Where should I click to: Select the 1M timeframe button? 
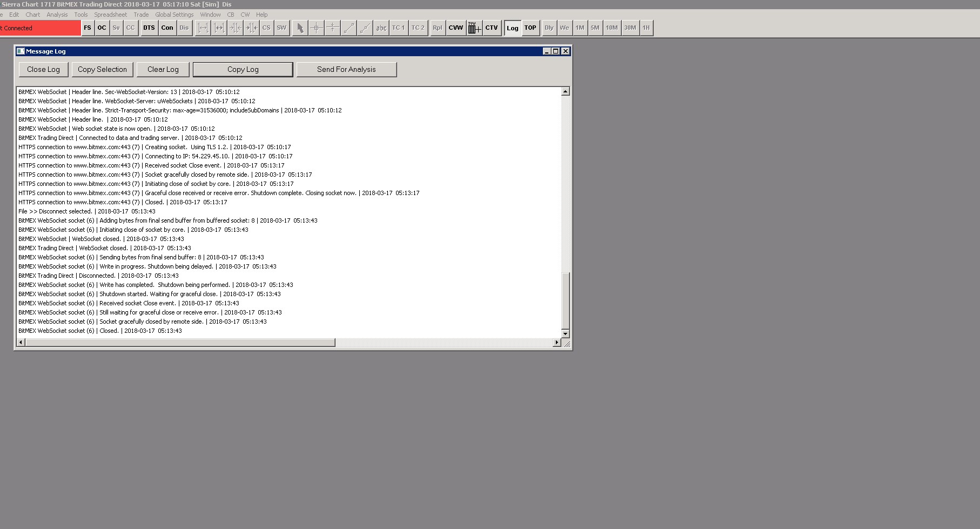(580, 28)
